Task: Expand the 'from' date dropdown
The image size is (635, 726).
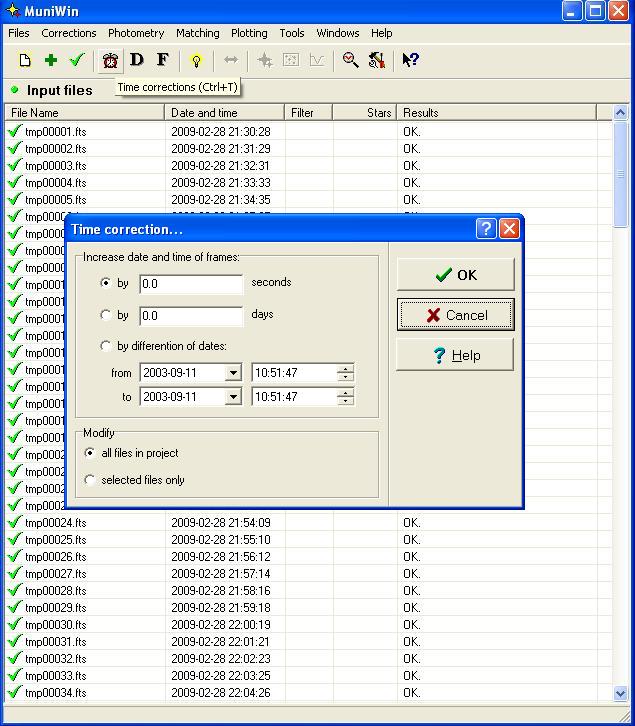Action: (x=233, y=373)
